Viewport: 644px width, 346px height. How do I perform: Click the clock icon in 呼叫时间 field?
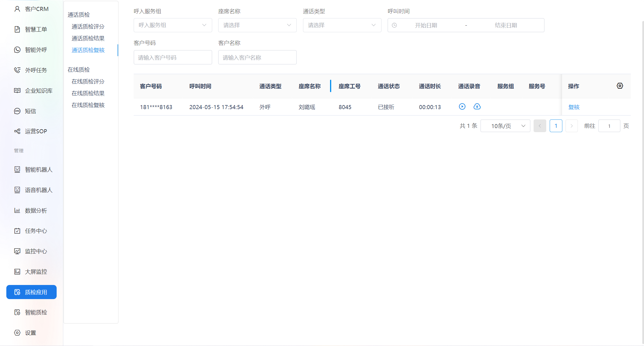pos(394,25)
